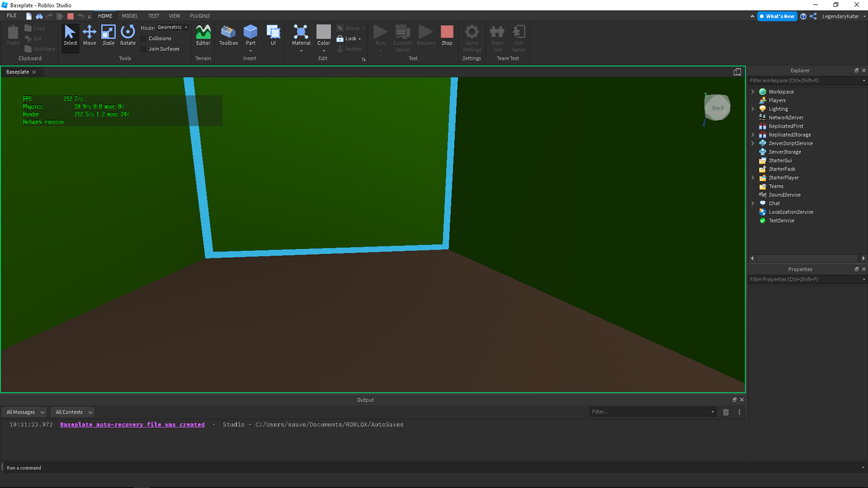Expand Workspace in the Explorer
868x488 pixels.
click(x=752, y=91)
